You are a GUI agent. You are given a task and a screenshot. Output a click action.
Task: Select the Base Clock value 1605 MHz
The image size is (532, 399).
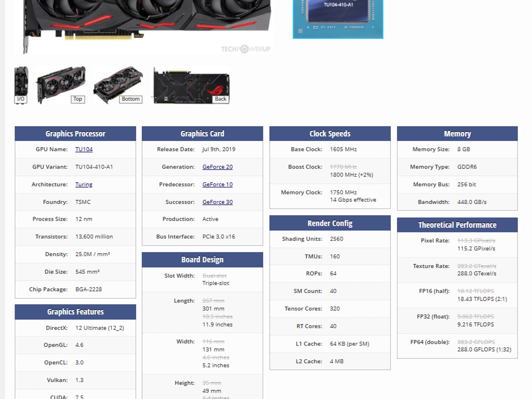coord(343,149)
